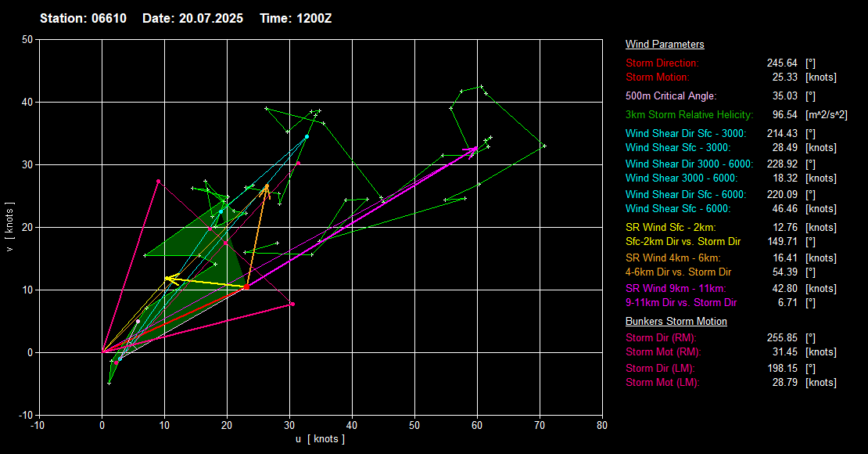This screenshot has width=868, height=454.
Task: Click the Wind Shear Dir Sfc - 3000 label
Action: [x=686, y=134]
